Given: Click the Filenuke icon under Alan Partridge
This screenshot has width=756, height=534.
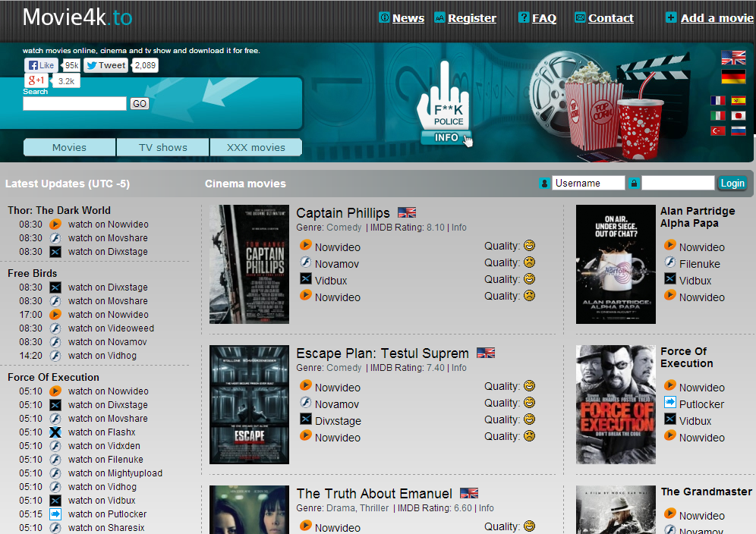Looking at the screenshot, I should pos(670,262).
